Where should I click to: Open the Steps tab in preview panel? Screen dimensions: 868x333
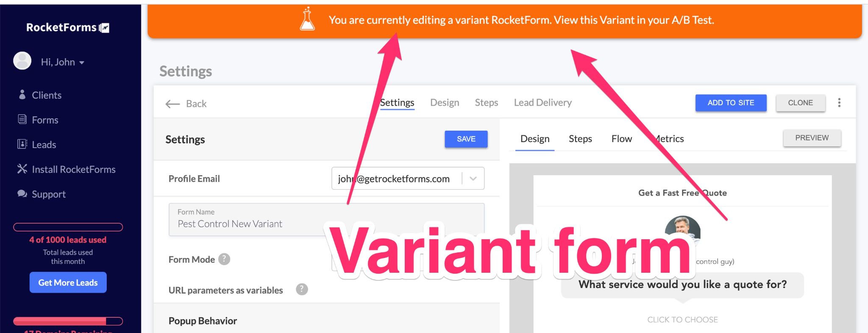click(580, 139)
